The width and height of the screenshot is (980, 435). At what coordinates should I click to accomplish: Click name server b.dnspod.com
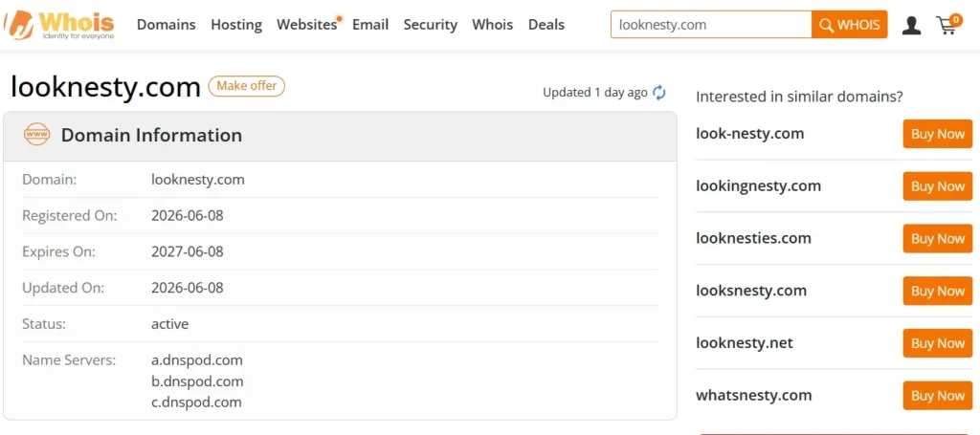click(197, 381)
